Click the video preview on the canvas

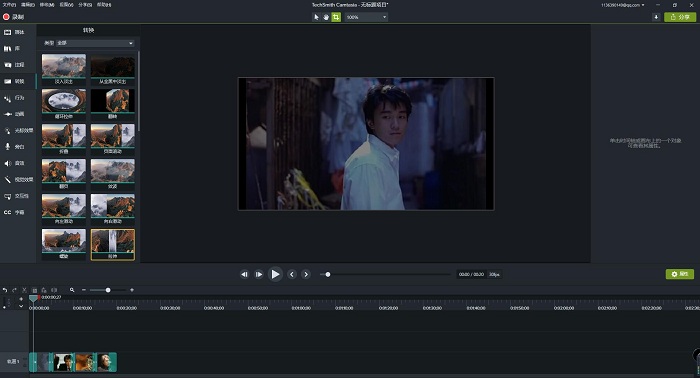(366, 144)
